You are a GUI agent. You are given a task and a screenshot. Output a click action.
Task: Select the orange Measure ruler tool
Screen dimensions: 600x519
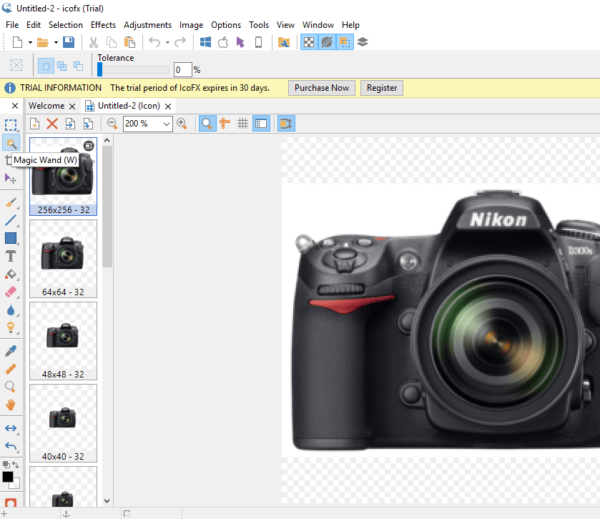click(11, 369)
